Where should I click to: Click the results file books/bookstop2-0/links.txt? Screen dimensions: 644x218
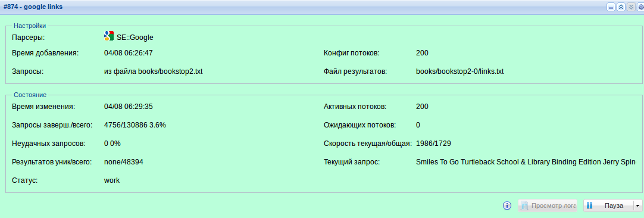[x=459, y=71]
